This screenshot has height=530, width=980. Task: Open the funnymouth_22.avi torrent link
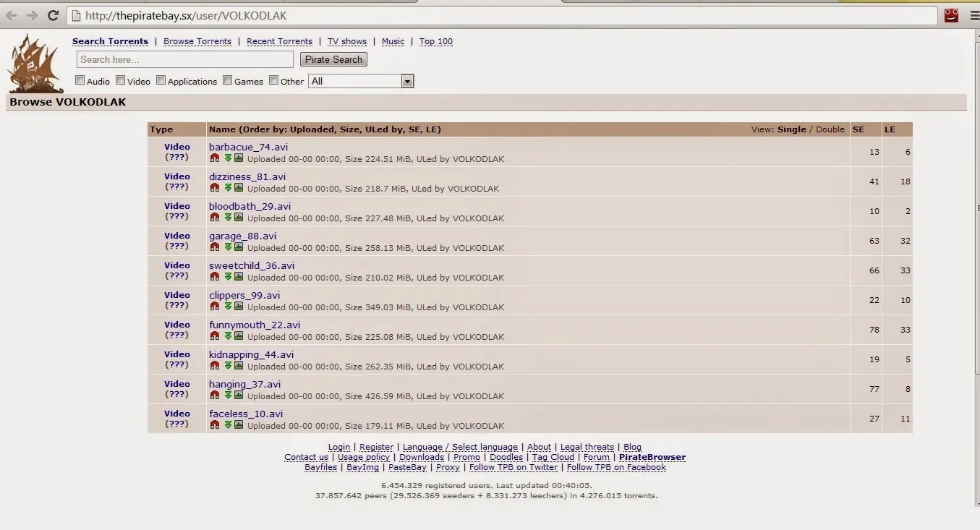[255, 325]
